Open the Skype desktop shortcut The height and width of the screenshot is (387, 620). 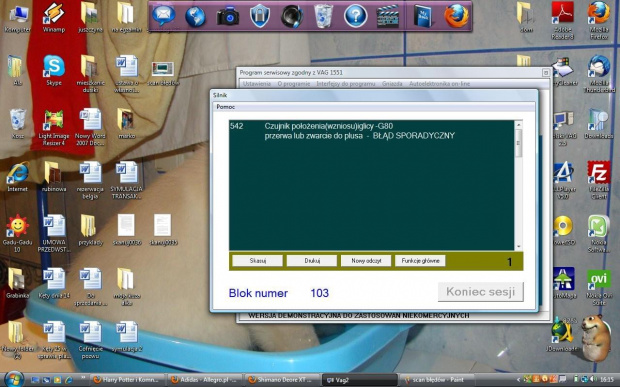pos(54,70)
